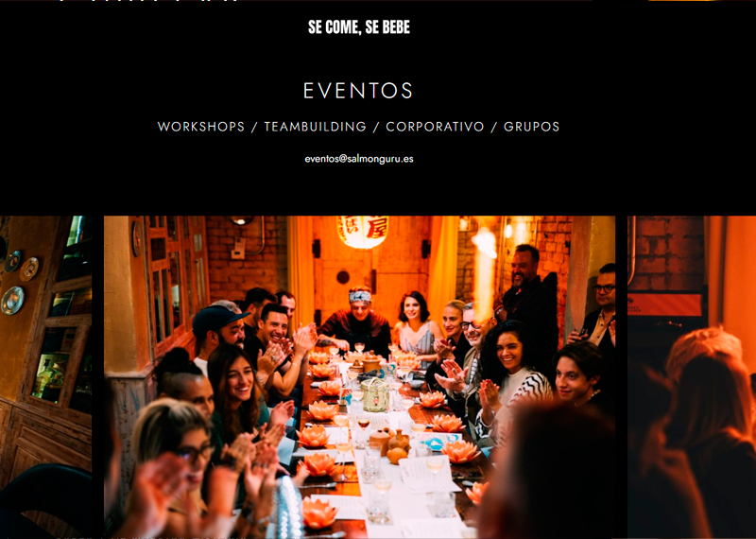
Task: Click the green ceramic jar centerpiece
Action: (x=374, y=395)
